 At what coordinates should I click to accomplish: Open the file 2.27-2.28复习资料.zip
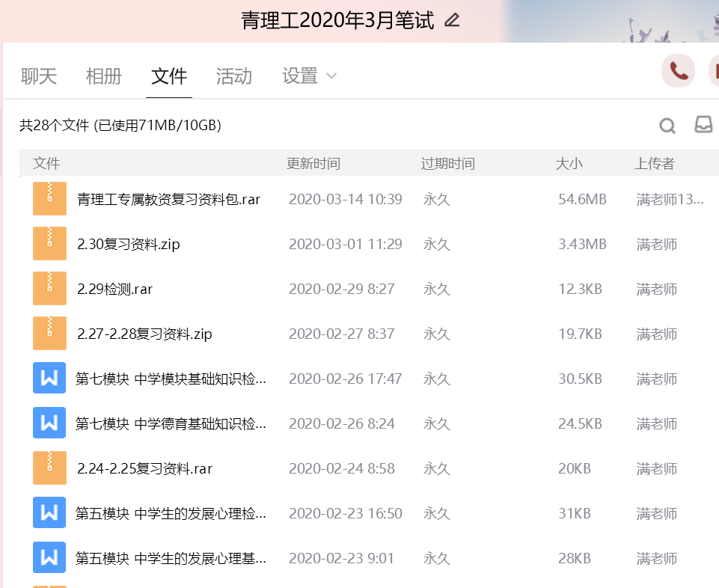[x=144, y=334]
